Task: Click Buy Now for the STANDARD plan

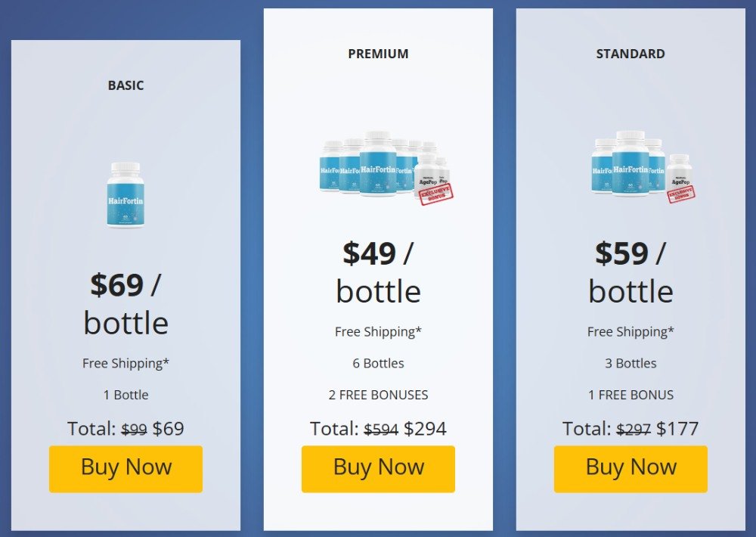Action: coord(630,467)
